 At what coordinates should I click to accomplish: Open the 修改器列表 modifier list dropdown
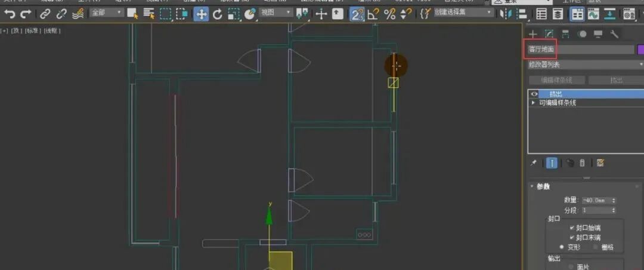pos(586,65)
